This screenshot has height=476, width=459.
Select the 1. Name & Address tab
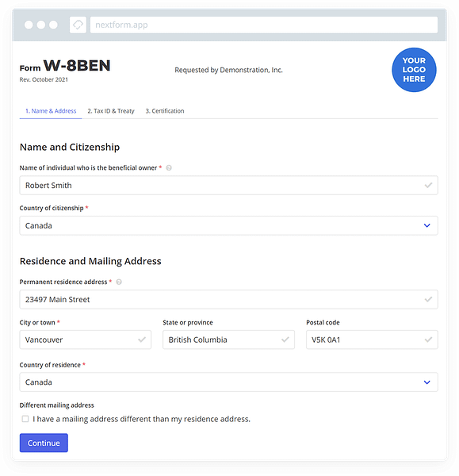[x=51, y=111]
